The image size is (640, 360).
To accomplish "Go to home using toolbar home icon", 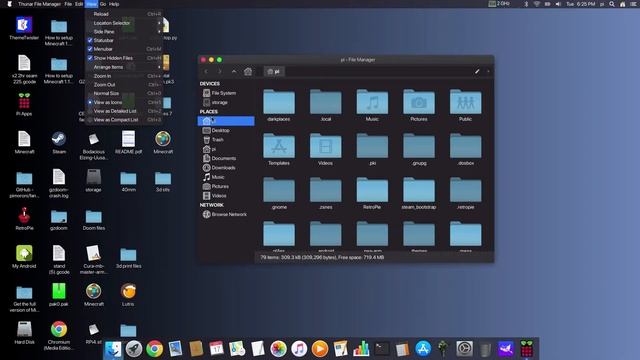I will 248,71.
